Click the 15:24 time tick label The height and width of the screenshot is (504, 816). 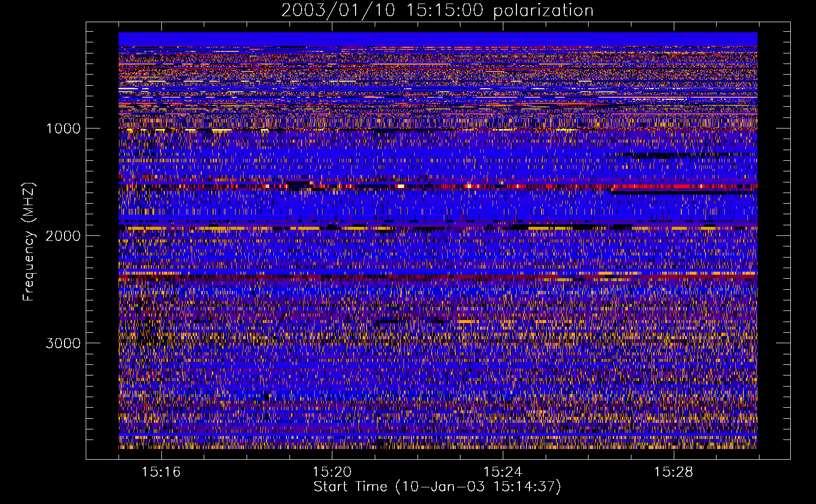tap(503, 472)
